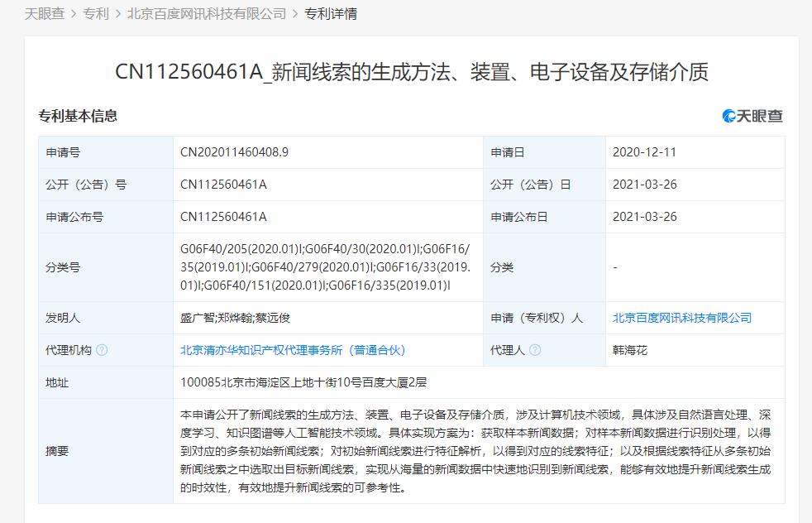Click the abstract paragraph starting 本申请公开了
The height and width of the screenshot is (523, 812).
click(475, 451)
